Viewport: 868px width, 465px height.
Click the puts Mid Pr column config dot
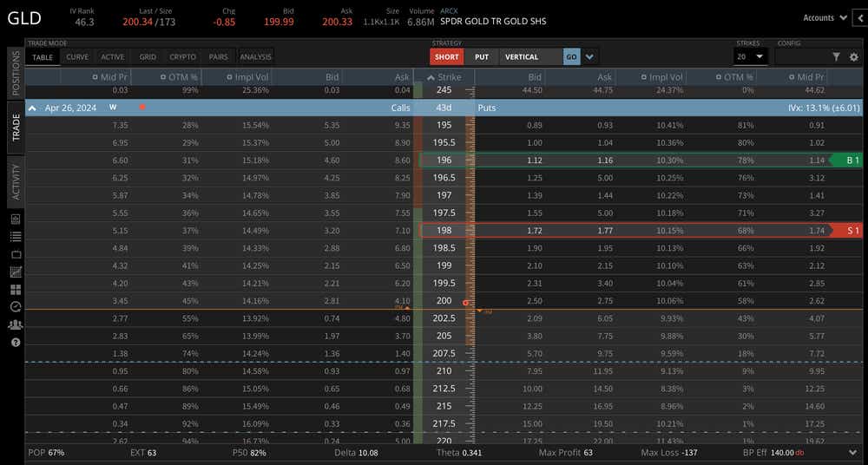point(792,77)
